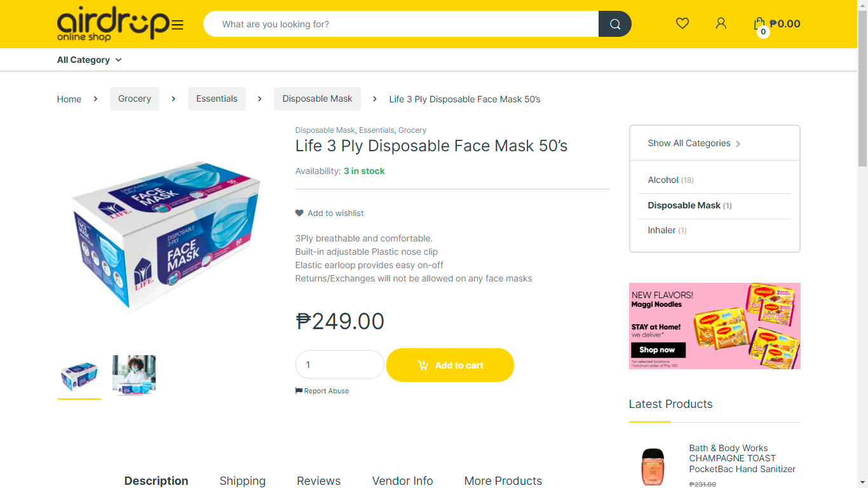Open the hamburger menu icon
This screenshot has height=488, width=868.
[x=177, y=25]
